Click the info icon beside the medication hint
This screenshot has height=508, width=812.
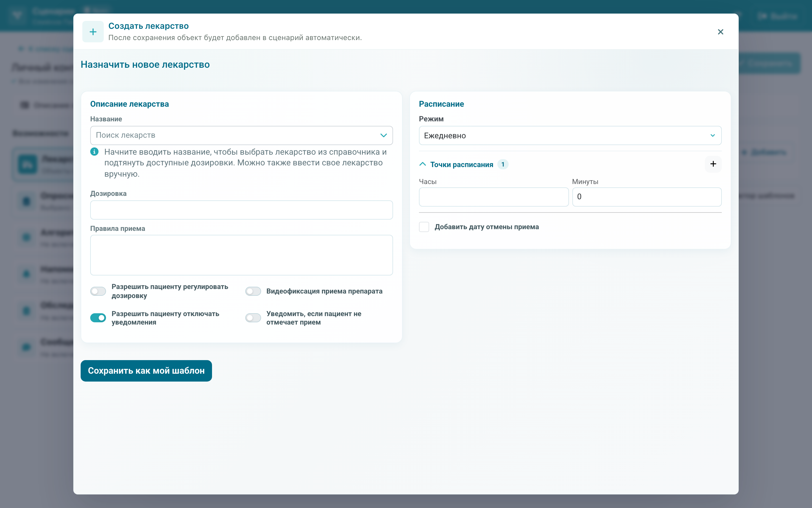(x=95, y=152)
